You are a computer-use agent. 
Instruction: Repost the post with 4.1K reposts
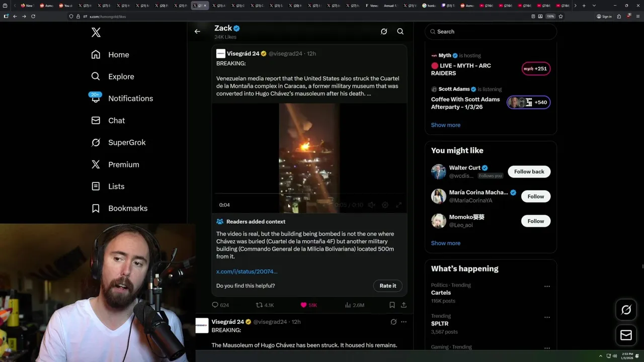click(x=265, y=305)
